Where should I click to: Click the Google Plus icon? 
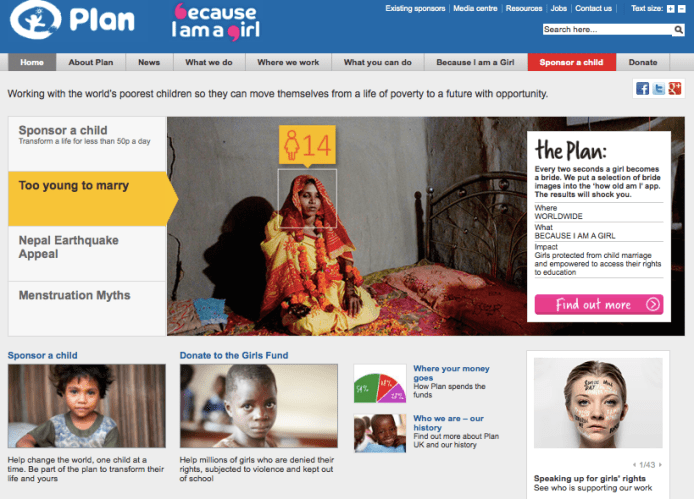(x=675, y=89)
